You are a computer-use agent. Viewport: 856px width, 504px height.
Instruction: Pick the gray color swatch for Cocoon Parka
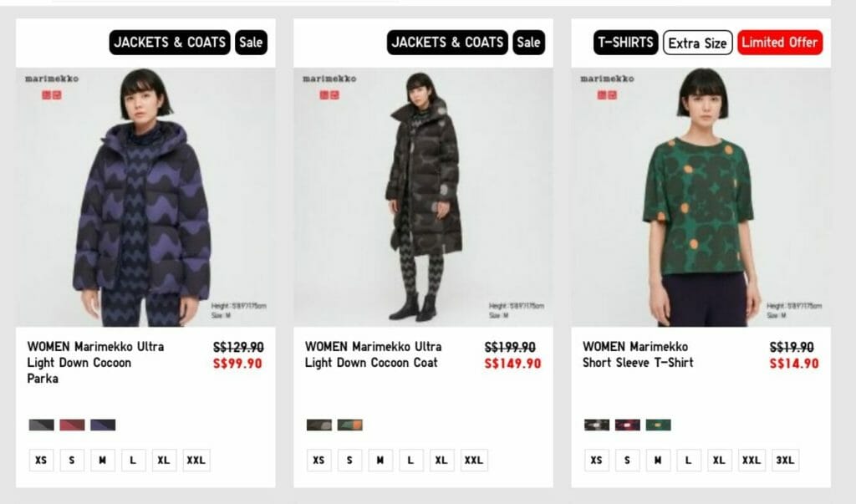[42, 425]
